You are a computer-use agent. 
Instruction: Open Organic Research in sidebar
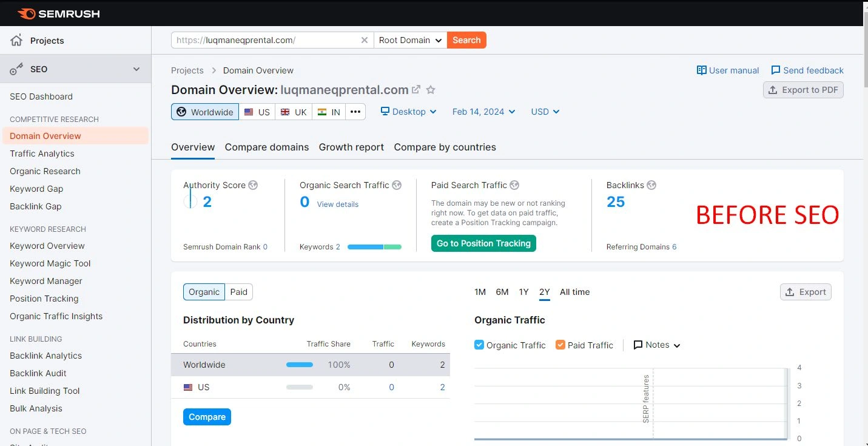(x=45, y=171)
